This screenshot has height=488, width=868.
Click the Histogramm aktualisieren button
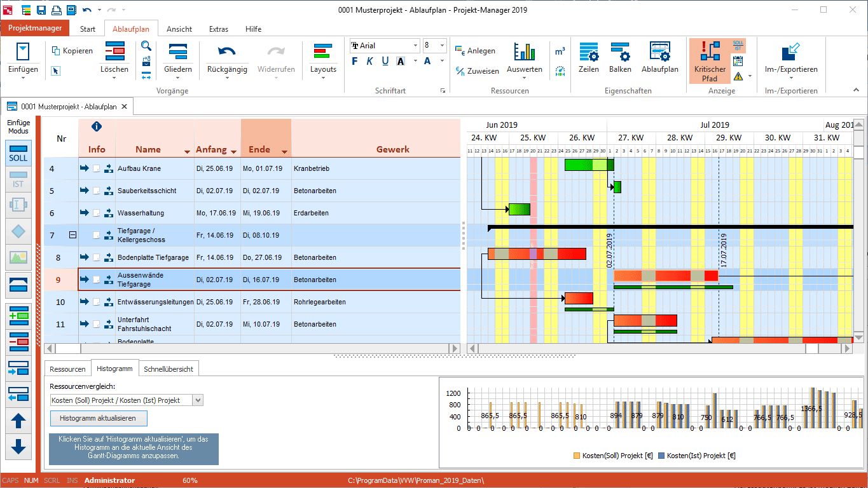(x=98, y=418)
